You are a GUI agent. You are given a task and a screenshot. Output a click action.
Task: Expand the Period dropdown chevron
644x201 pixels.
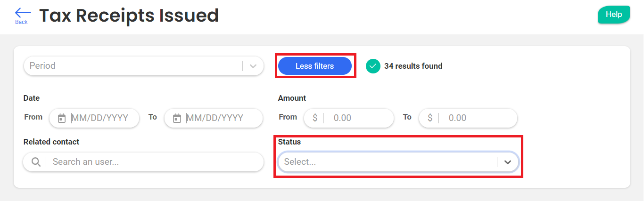[253, 66]
